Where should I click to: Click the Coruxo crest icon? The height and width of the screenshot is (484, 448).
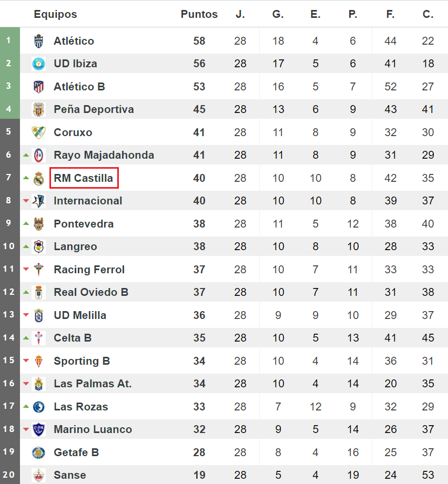point(38,132)
